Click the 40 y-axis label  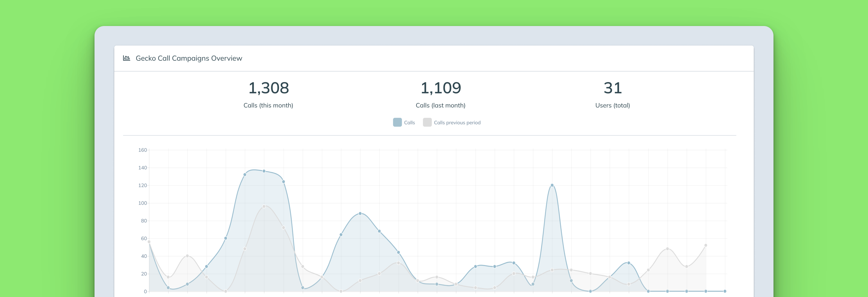pos(144,256)
